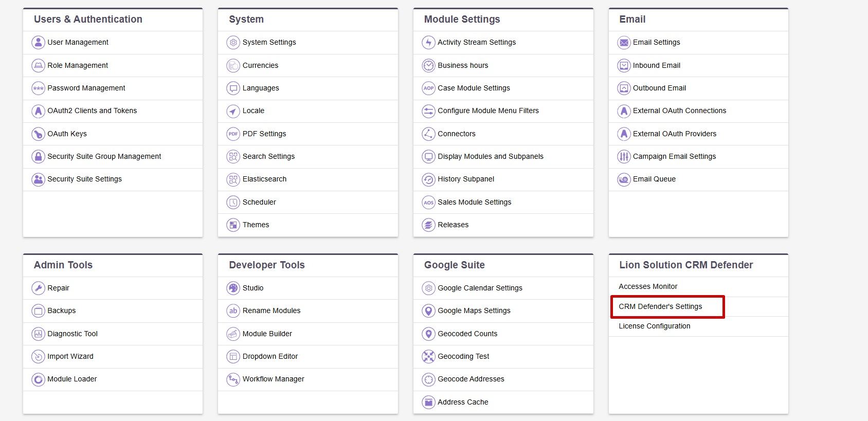Open the Module Builder link
Viewport: 868px width, 421px height.
click(x=267, y=334)
